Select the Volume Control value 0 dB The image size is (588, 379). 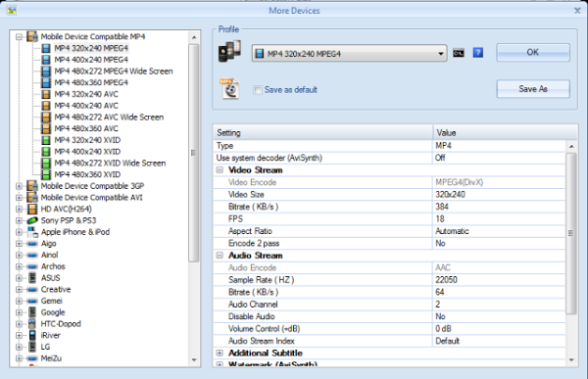(x=499, y=329)
